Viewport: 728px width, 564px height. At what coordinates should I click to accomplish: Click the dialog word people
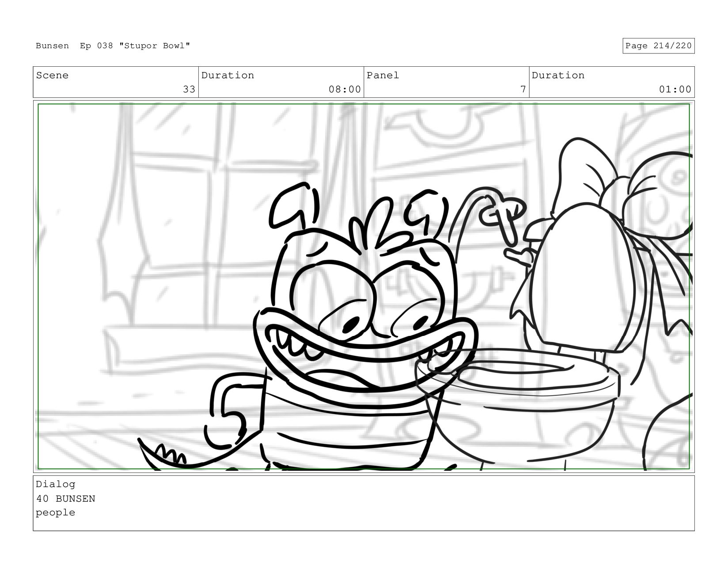coord(56,513)
